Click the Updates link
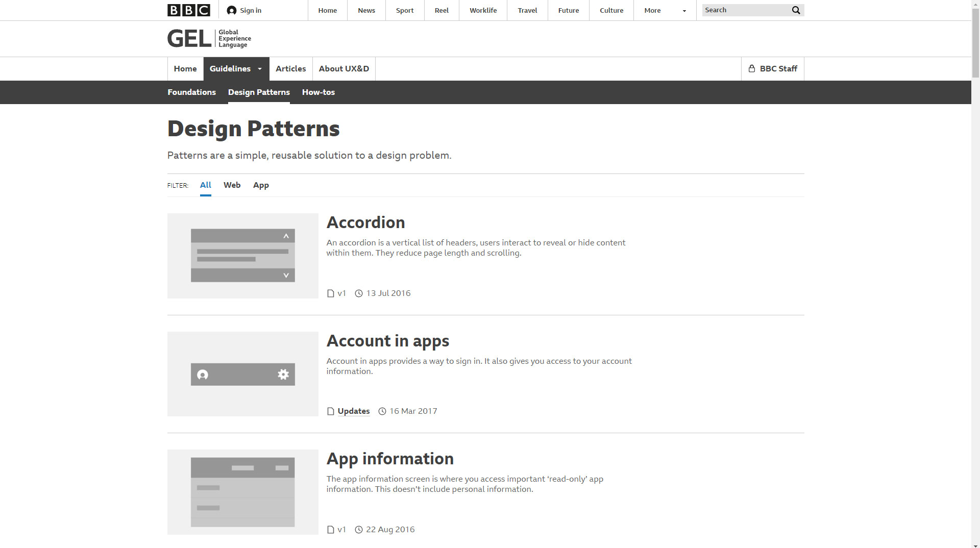The width and height of the screenshot is (980, 548). (354, 411)
